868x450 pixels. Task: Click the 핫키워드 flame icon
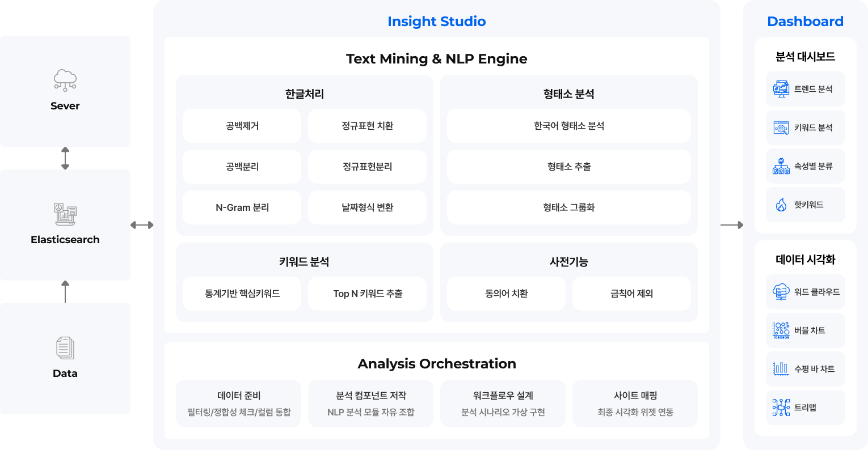(781, 205)
